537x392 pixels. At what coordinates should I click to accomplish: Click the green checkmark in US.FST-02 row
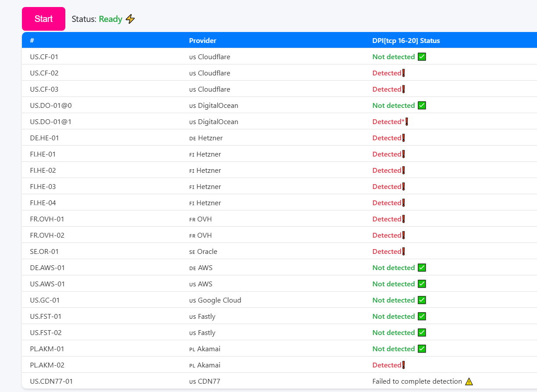[422, 332]
